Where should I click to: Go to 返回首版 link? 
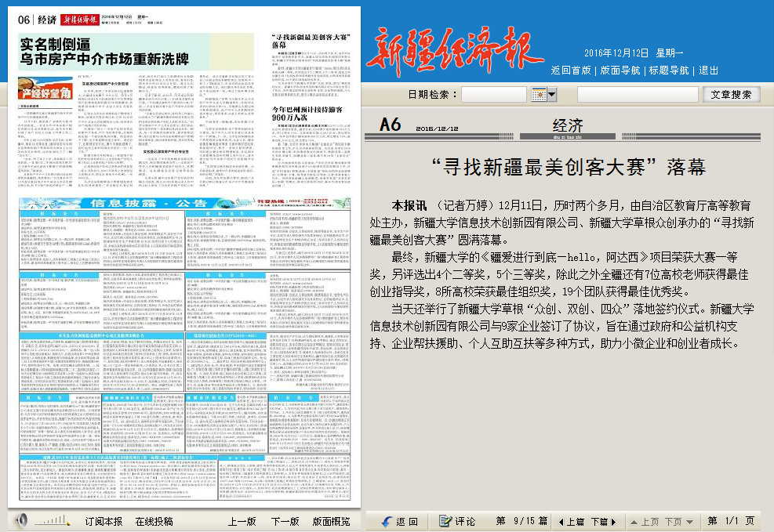point(571,70)
